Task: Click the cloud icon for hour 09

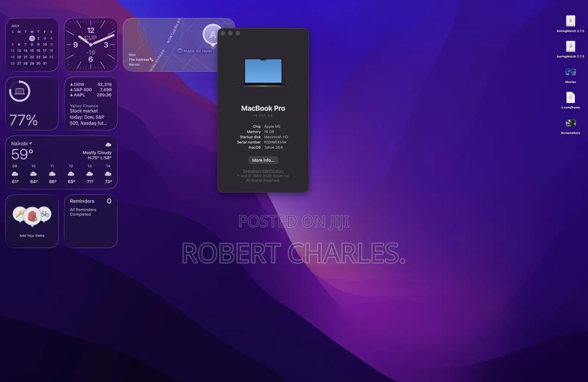Action: point(15,174)
